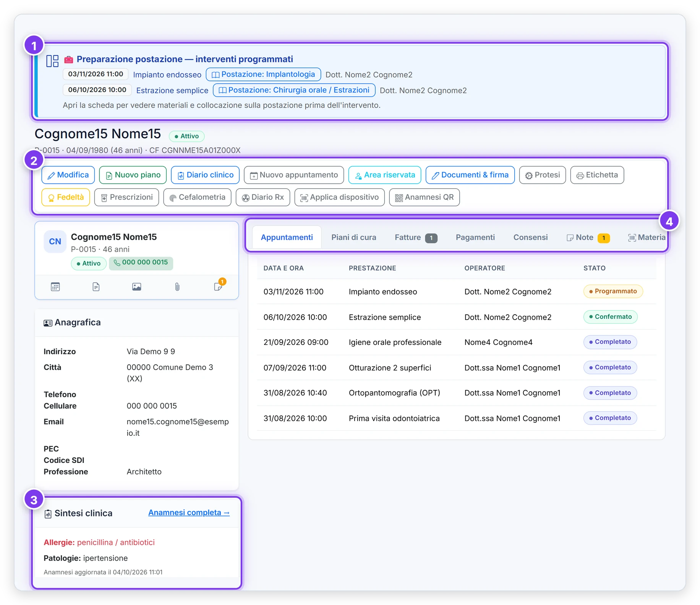This screenshot has height=605, width=700.
Task: Click the layout icon in the blue banner
Action: pyautogui.click(x=52, y=61)
